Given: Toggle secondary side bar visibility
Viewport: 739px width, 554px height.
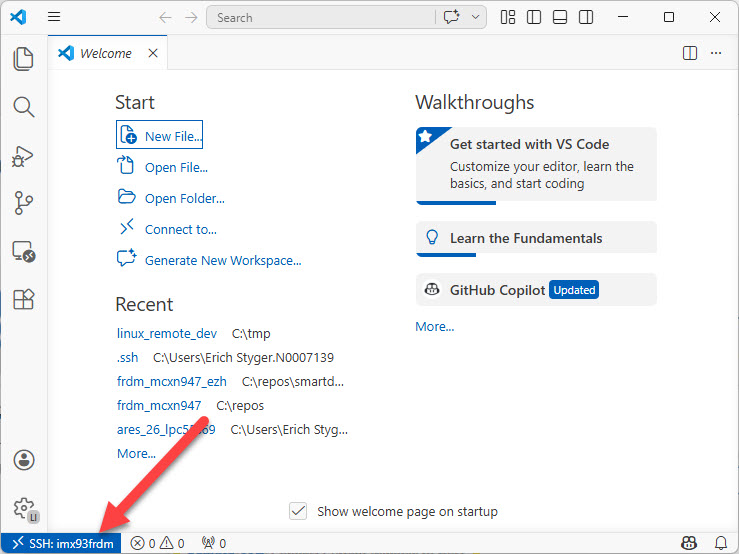Looking at the screenshot, I should (586, 17).
